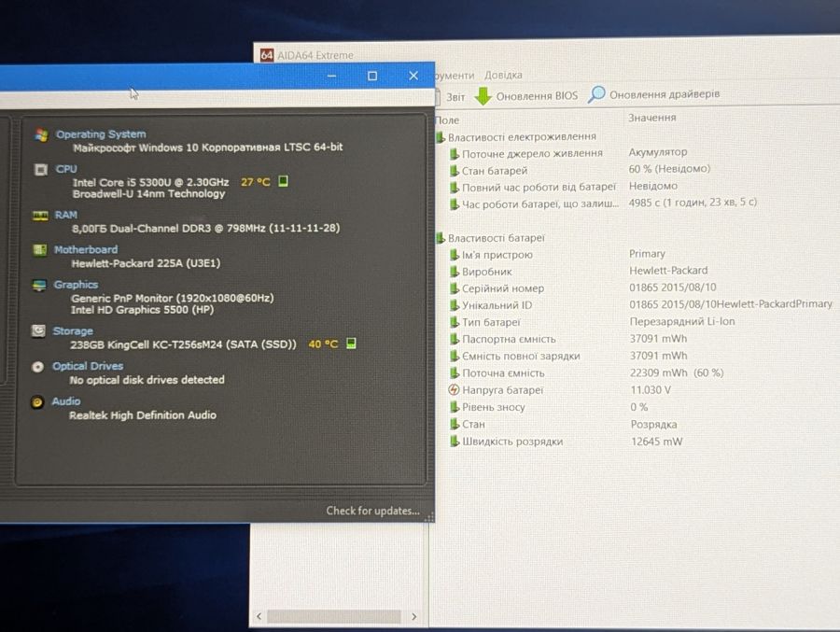Click Оновлення BIOS toolbar button

526,96
